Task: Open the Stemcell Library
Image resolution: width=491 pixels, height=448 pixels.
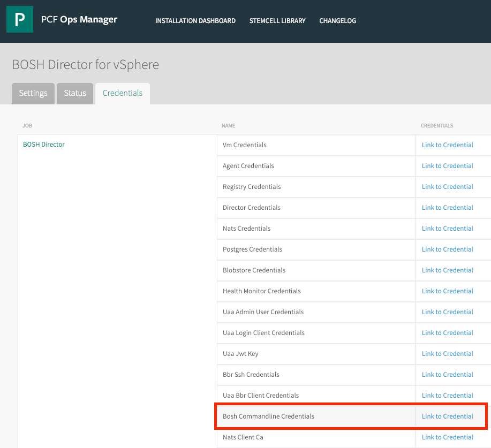Action: coord(277,21)
